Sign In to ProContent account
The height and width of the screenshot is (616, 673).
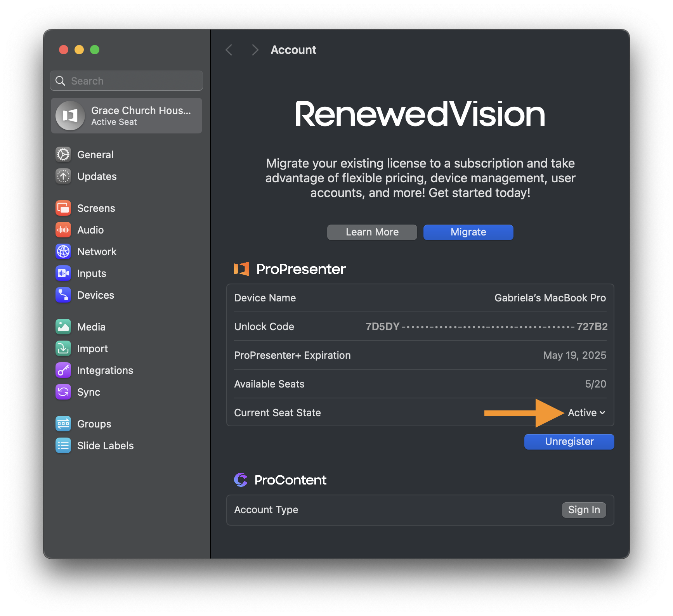584,510
